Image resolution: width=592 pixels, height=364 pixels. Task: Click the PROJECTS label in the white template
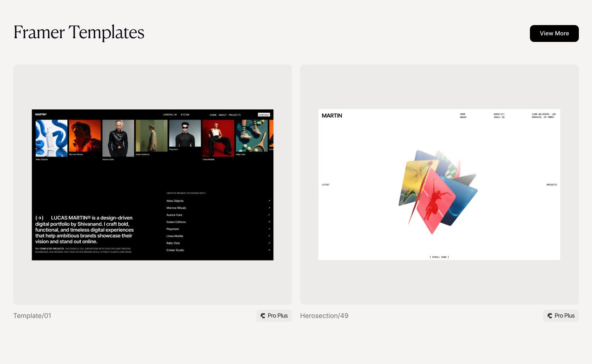pos(552,185)
